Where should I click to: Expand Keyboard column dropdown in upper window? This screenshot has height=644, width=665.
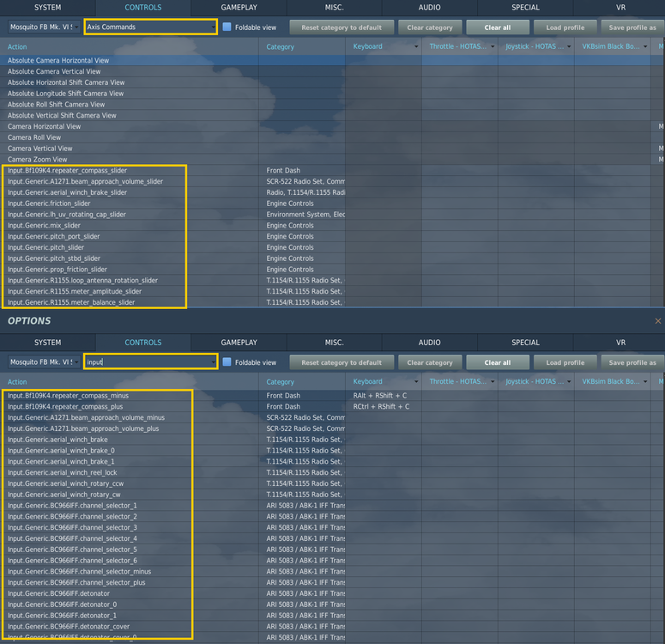pos(416,46)
